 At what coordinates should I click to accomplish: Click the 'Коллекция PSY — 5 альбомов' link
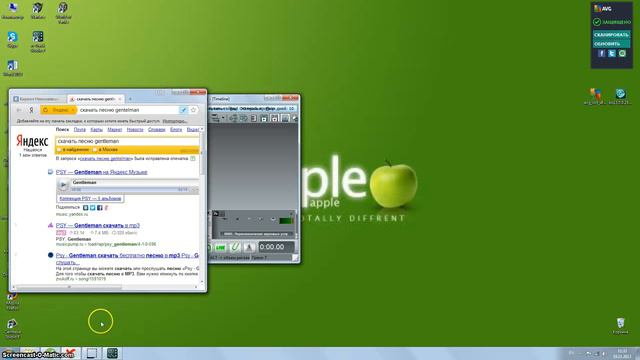coord(90,198)
